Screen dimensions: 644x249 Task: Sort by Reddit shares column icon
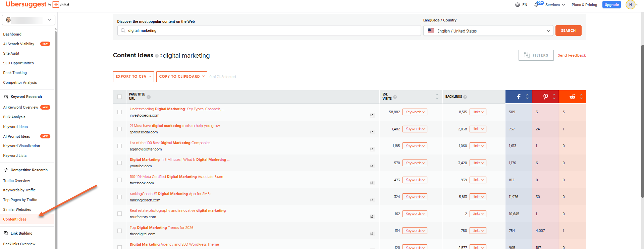[581, 97]
